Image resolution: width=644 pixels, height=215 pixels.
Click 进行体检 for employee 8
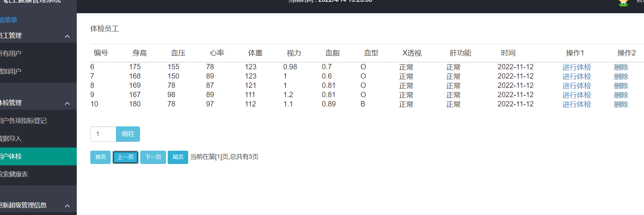(x=577, y=86)
